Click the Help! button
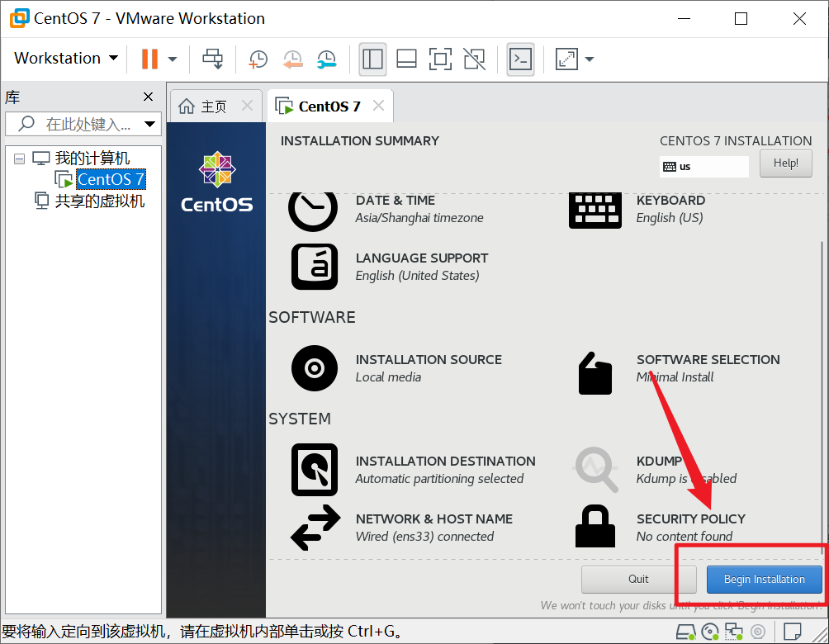Viewport: 829px width, 644px height. pos(785,163)
